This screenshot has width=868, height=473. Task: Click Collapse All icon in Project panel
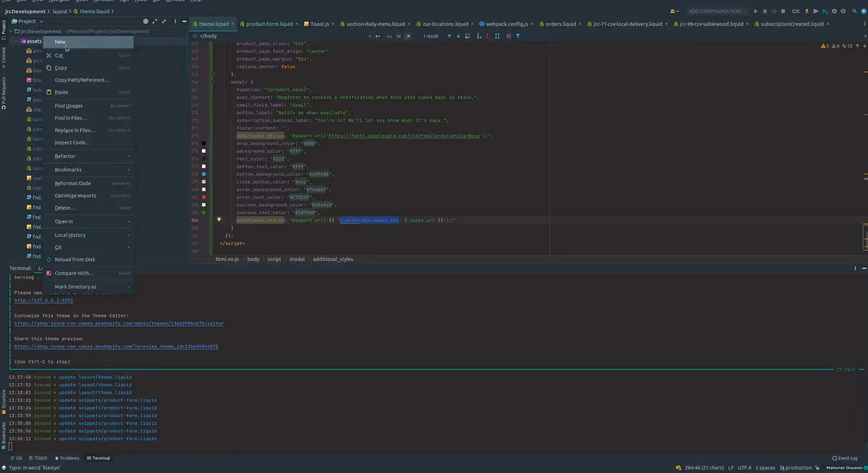point(164,21)
